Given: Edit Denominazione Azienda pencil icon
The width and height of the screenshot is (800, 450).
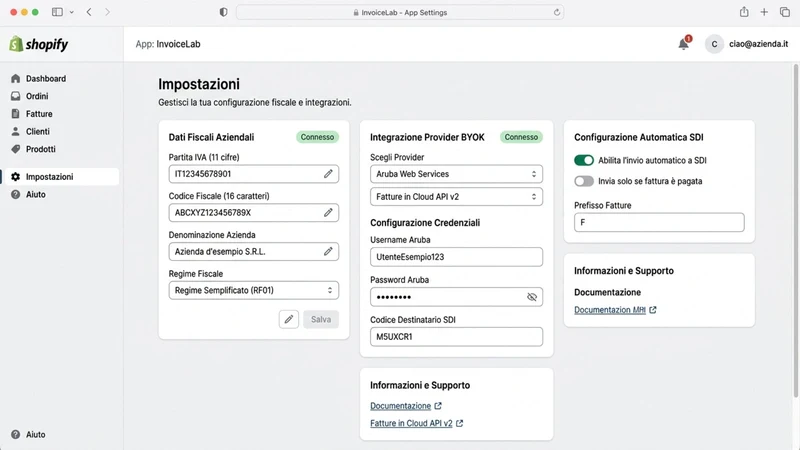Looking at the screenshot, I should 328,252.
